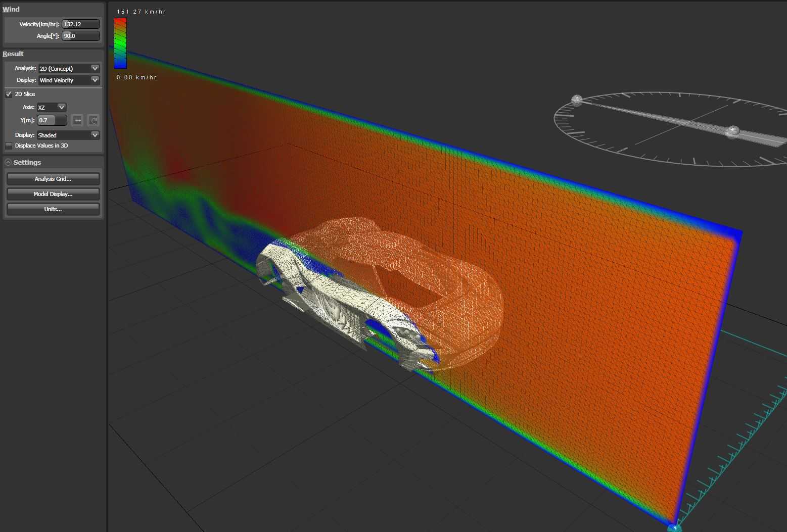Open the slice Display dropdown set to Shaded
The height and width of the screenshot is (532, 787).
[68, 135]
